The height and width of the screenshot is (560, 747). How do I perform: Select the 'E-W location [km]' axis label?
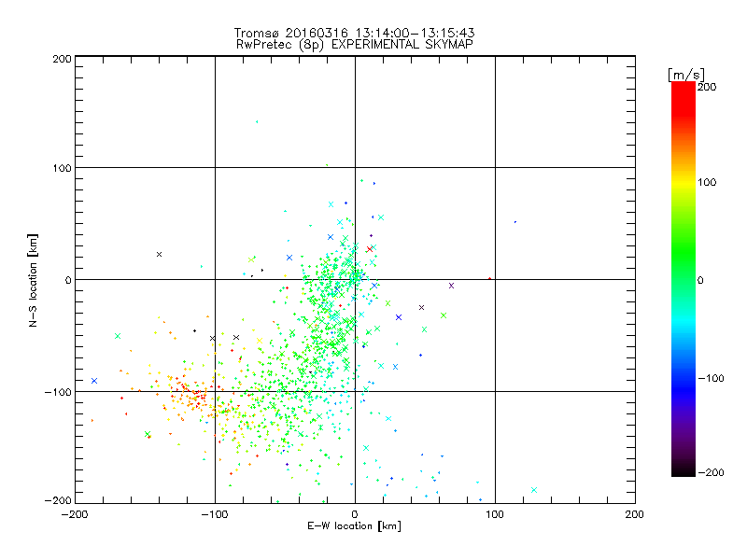(354, 525)
